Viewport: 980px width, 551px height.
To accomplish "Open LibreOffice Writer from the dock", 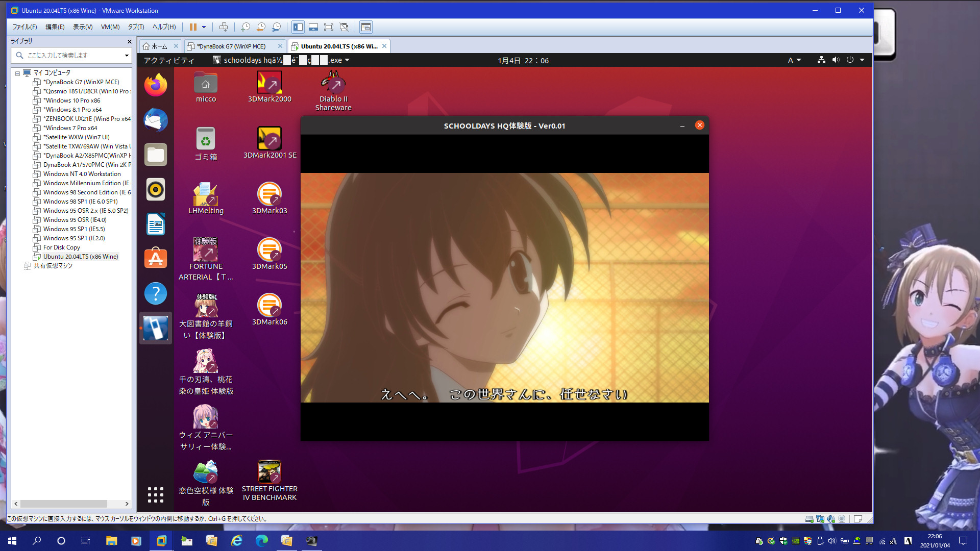I will click(156, 224).
